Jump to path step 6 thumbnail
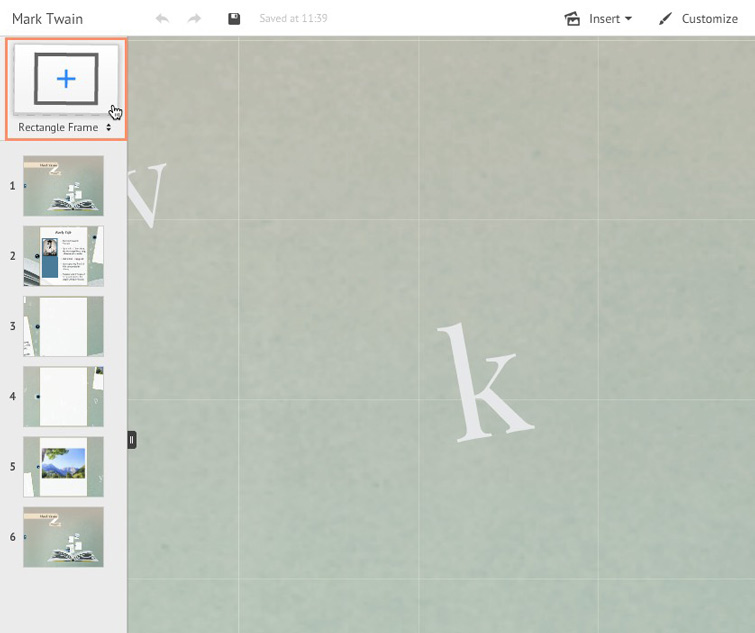755x633 pixels. [x=63, y=537]
